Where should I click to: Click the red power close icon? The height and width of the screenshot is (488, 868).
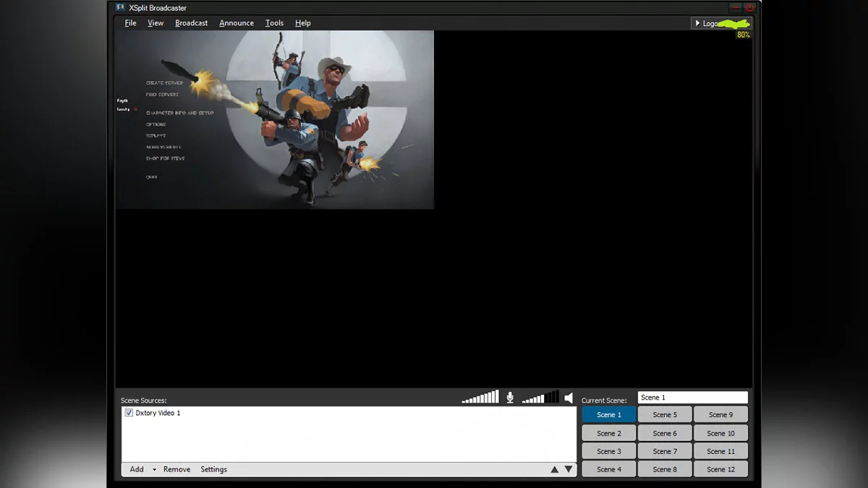(x=750, y=7)
